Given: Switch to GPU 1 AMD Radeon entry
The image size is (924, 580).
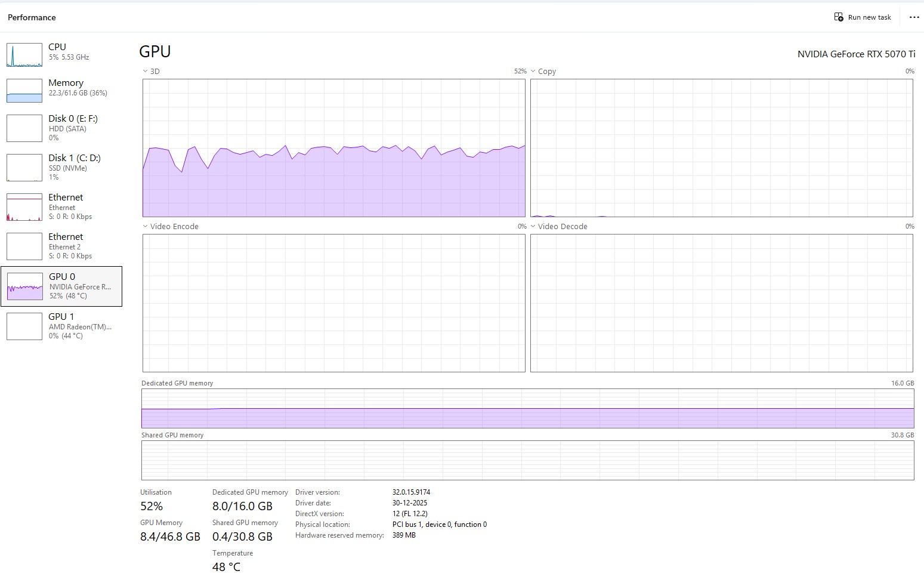Looking at the screenshot, I should (79, 326).
